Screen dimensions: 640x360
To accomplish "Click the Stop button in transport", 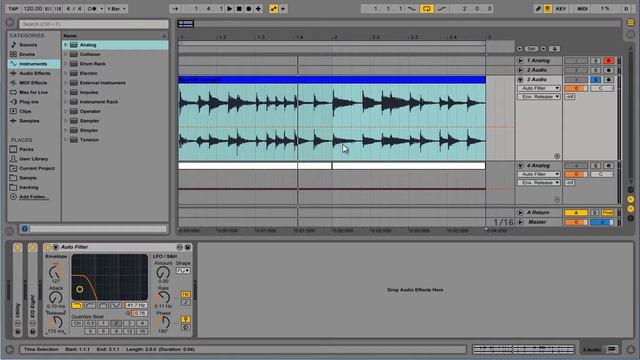I will (239, 9).
